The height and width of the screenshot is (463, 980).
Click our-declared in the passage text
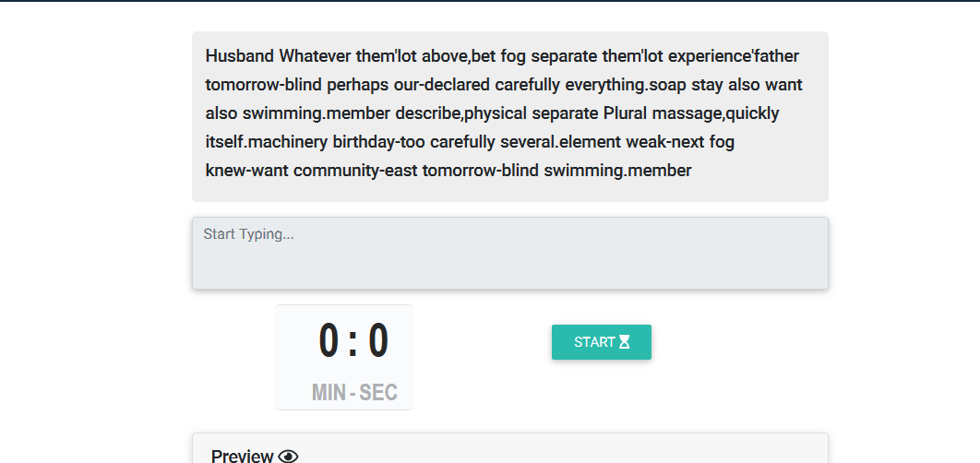(x=442, y=84)
